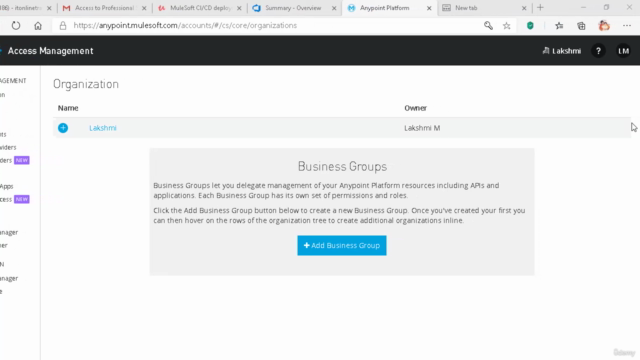The width and height of the screenshot is (640, 360).
Task: Click the Access Management header title
Action: pos(51,51)
